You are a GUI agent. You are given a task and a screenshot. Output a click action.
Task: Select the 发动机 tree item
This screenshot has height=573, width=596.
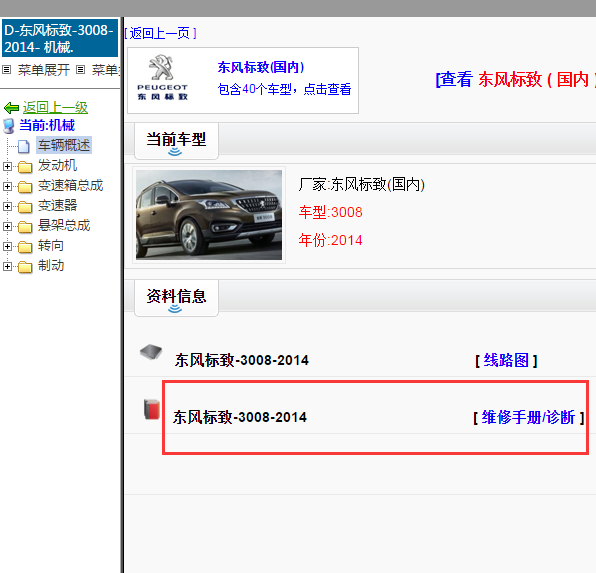point(57,165)
